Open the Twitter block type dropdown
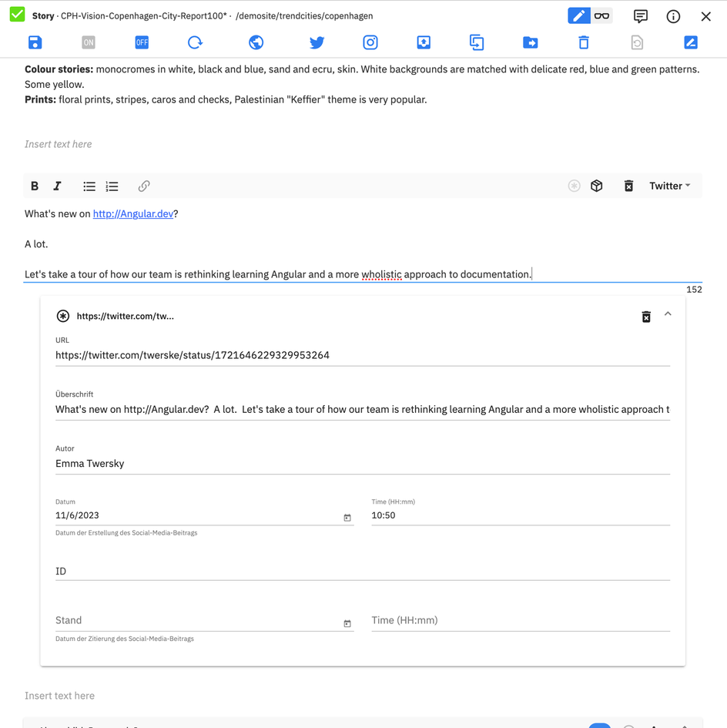The height and width of the screenshot is (728, 727). (x=670, y=186)
